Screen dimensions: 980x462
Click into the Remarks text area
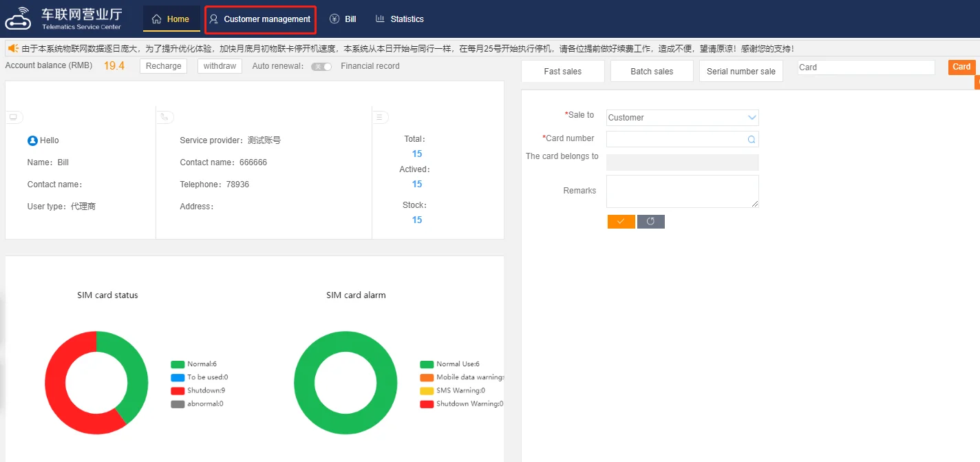tap(682, 191)
